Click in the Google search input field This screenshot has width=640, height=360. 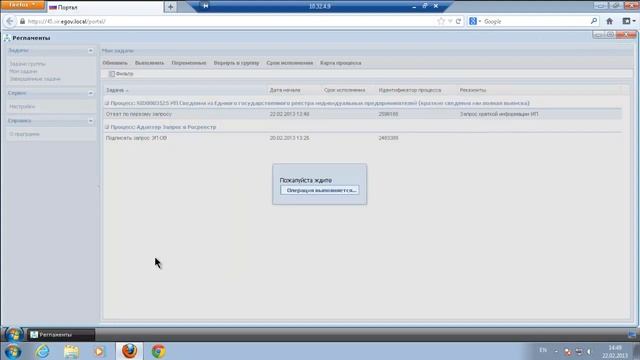click(x=535, y=21)
